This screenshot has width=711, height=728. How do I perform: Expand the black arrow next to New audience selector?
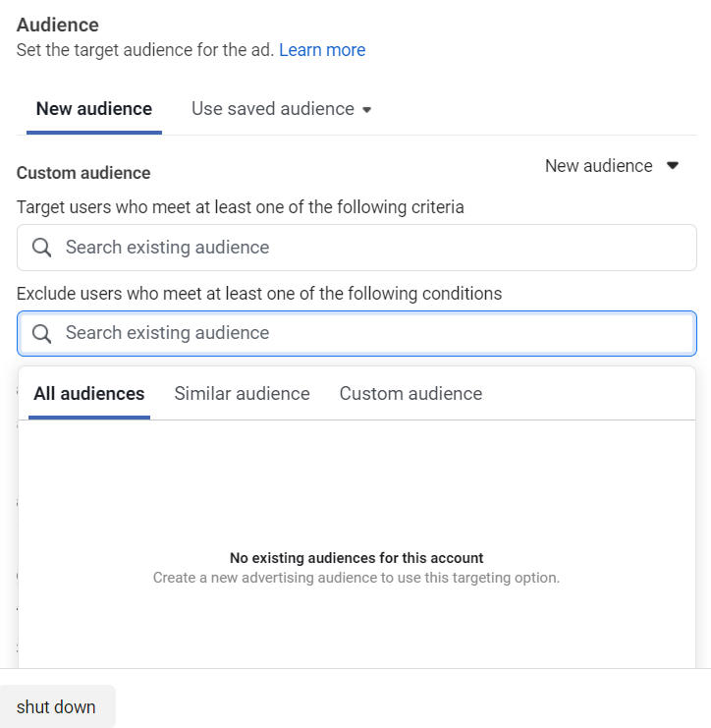[x=673, y=166]
